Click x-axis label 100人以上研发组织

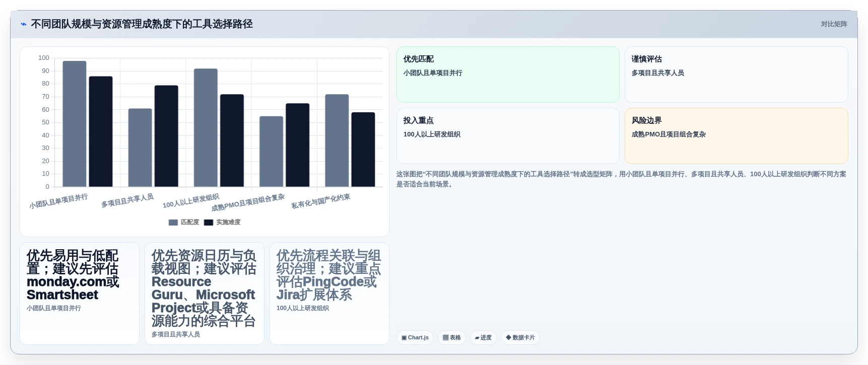pyautogui.click(x=191, y=201)
